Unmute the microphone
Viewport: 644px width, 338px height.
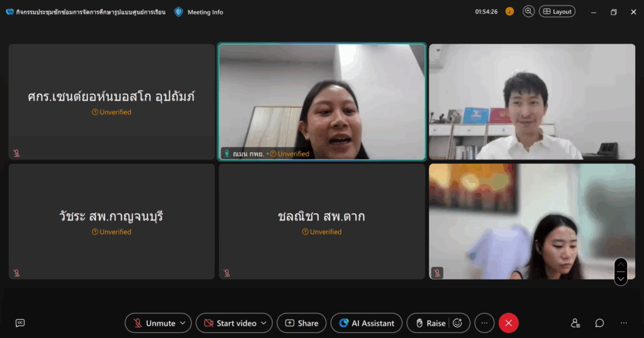[x=154, y=323]
